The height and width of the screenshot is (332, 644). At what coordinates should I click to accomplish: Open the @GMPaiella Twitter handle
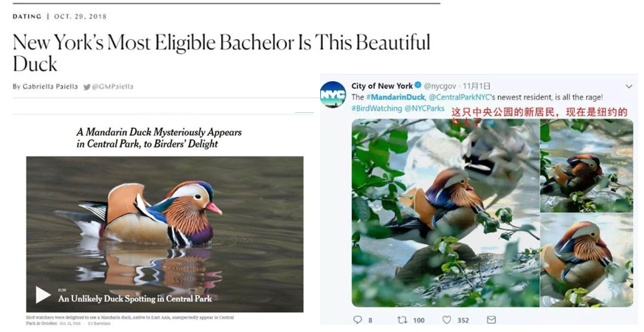pyautogui.click(x=112, y=87)
